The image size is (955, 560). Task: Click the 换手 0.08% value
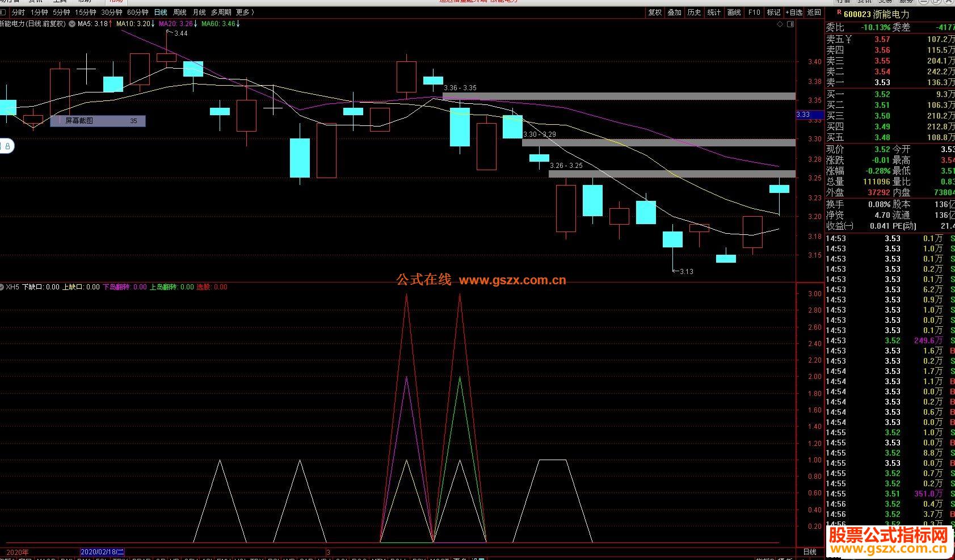click(879, 204)
